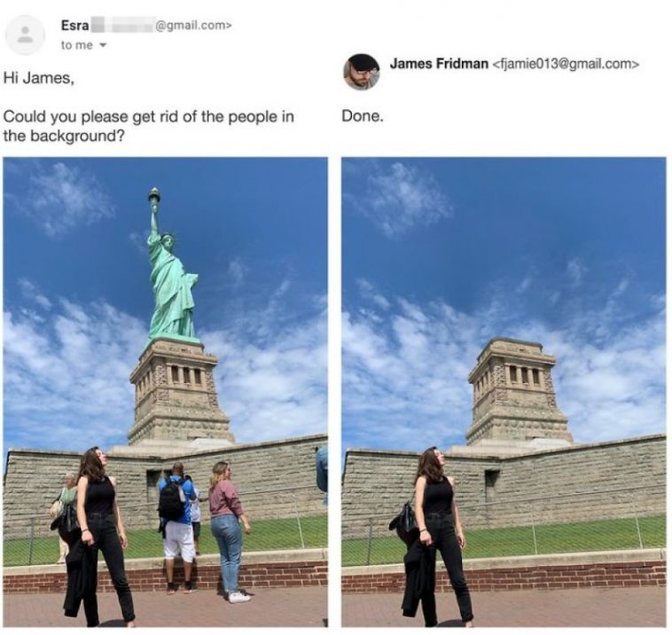Click James Fridman's profile photo
This screenshot has height=635, width=672.
[362, 72]
